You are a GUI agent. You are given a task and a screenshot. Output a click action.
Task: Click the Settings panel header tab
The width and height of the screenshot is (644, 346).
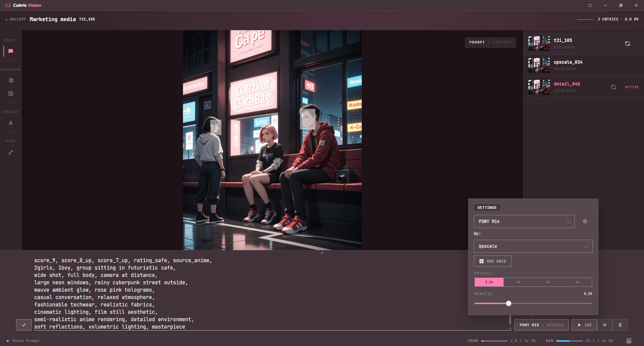(x=487, y=208)
